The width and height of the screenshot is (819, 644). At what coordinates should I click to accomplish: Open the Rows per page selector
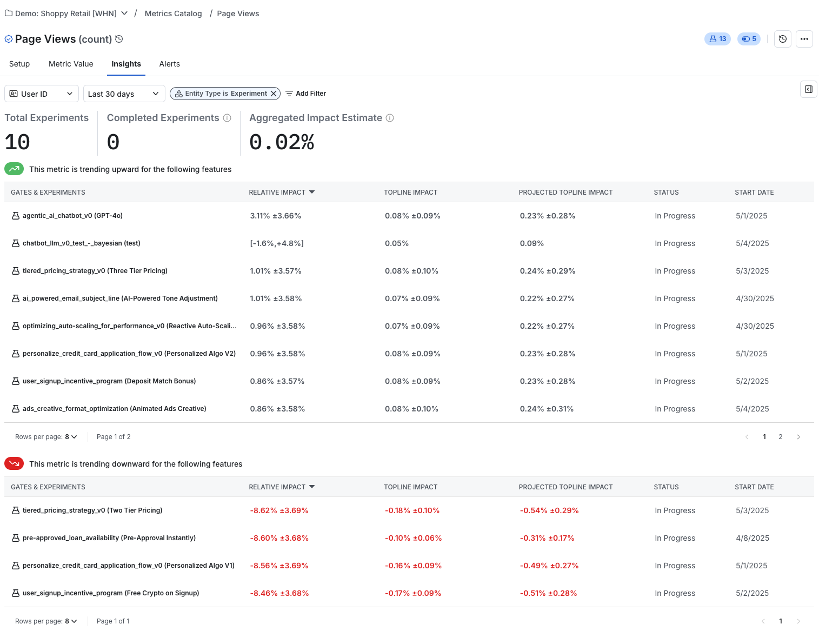[71, 436]
